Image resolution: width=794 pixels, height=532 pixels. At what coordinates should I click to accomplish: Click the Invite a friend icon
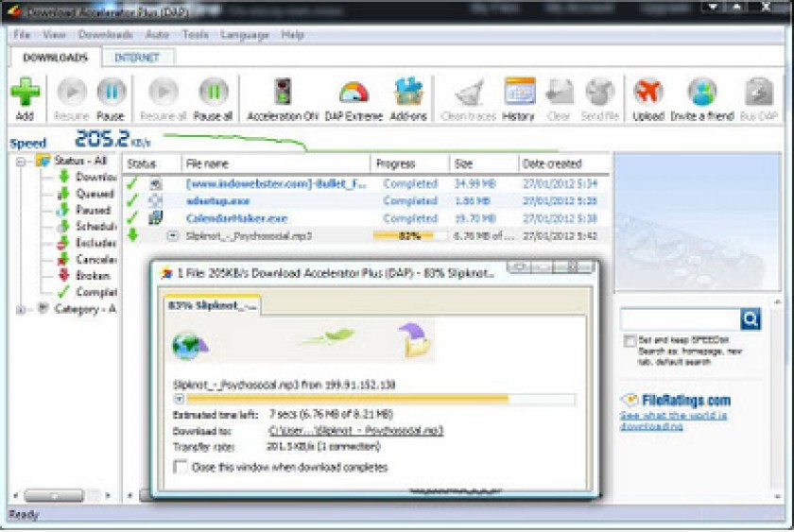click(701, 92)
